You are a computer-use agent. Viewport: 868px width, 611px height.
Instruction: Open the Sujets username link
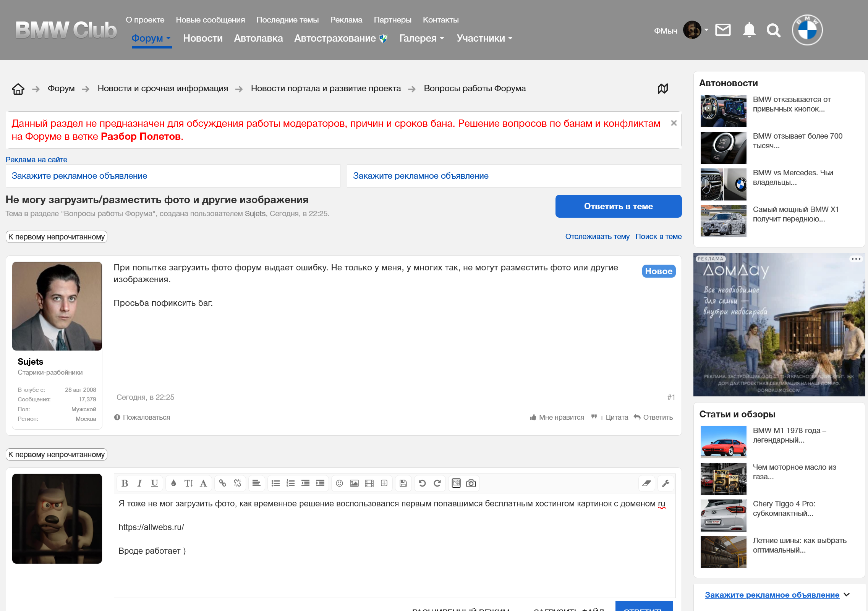[x=31, y=362]
